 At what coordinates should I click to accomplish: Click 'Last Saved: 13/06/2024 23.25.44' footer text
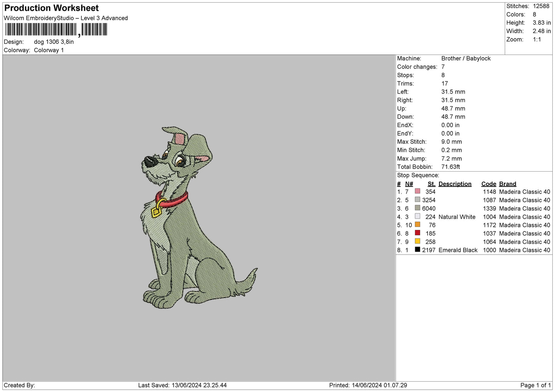182,385
